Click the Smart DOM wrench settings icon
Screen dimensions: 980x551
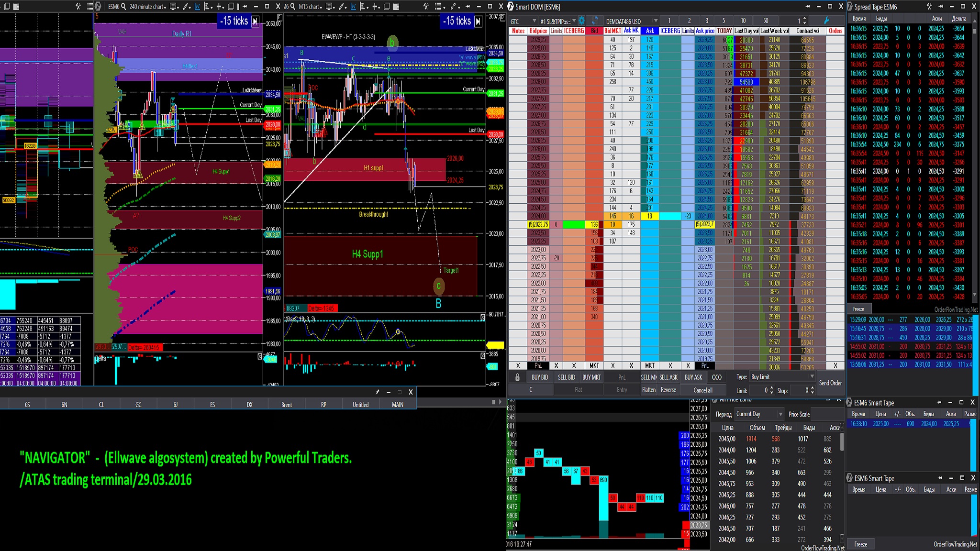coord(826,21)
